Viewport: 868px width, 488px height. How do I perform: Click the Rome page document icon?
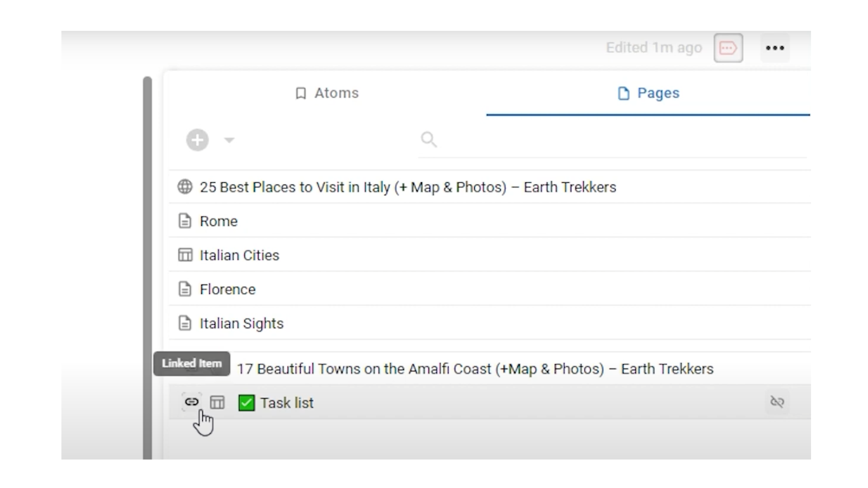pyautogui.click(x=185, y=221)
